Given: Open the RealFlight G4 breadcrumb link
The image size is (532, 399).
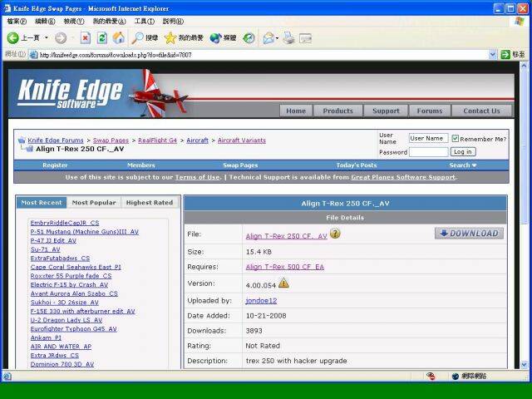Looking at the screenshot, I should pos(157,140).
